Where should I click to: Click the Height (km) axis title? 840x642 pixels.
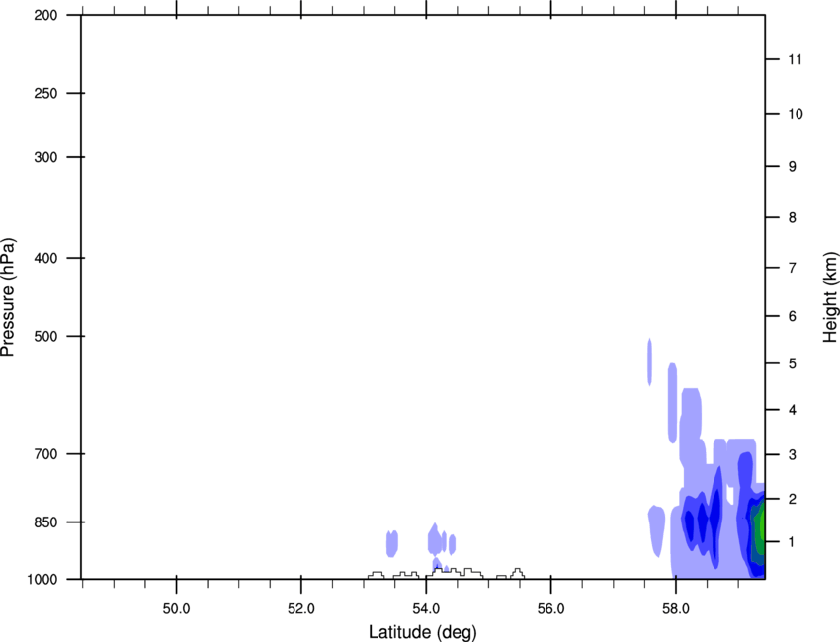tap(830, 296)
